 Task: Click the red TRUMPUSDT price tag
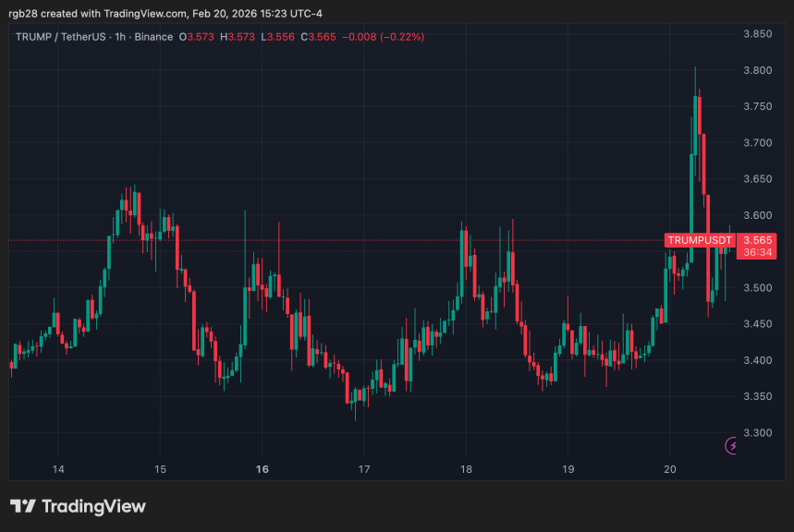click(x=700, y=240)
